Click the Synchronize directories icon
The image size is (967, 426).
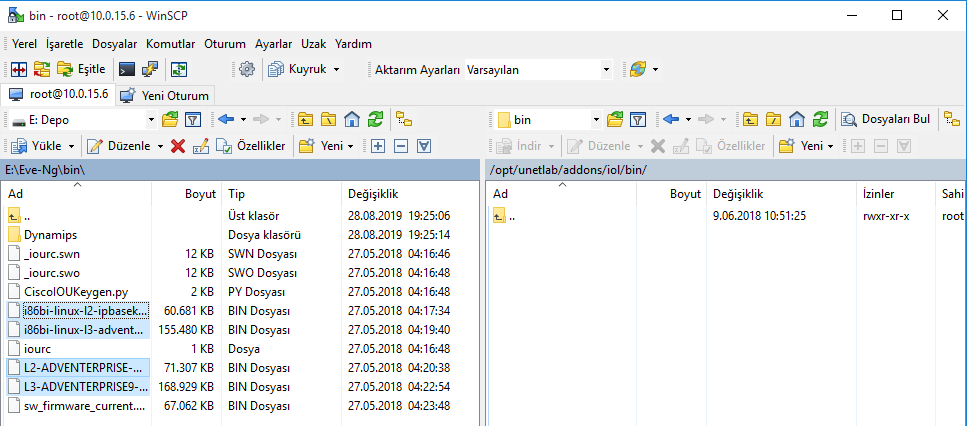pyautogui.click(x=42, y=70)
